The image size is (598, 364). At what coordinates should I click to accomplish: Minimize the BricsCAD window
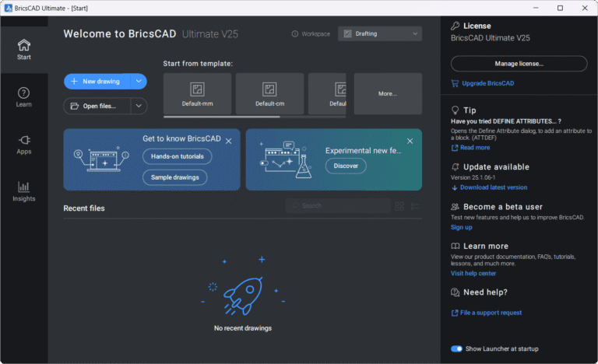(x=536, y=8)
